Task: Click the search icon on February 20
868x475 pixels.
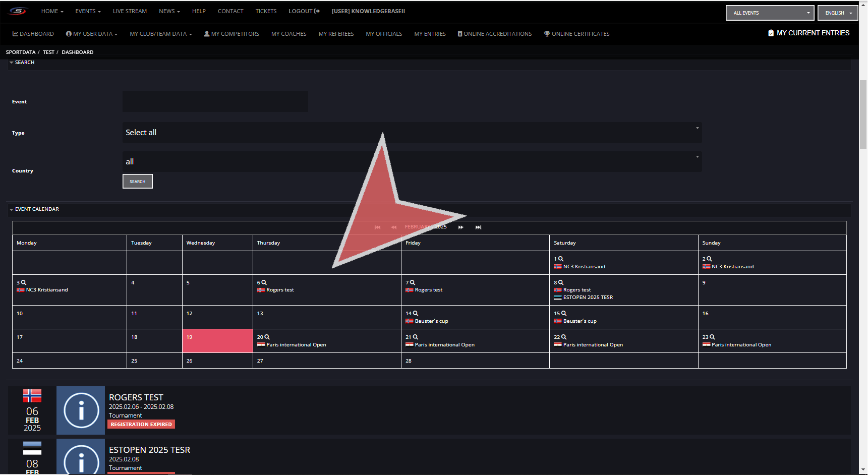Action: coord(267,337)
